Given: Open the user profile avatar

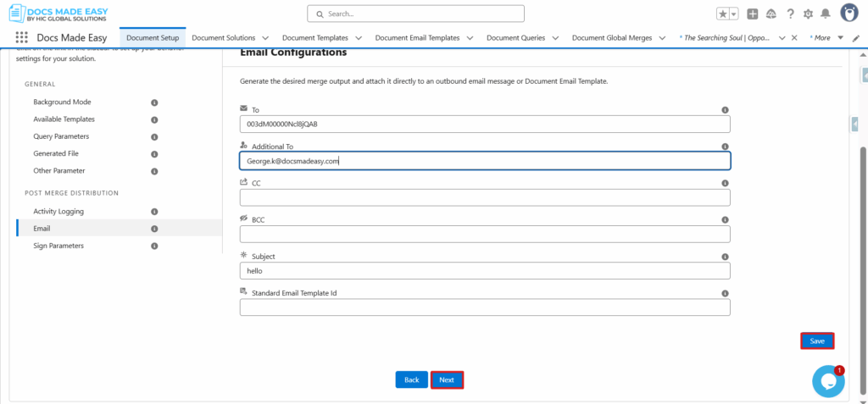Looking at the screenshot, I should 849,13.
